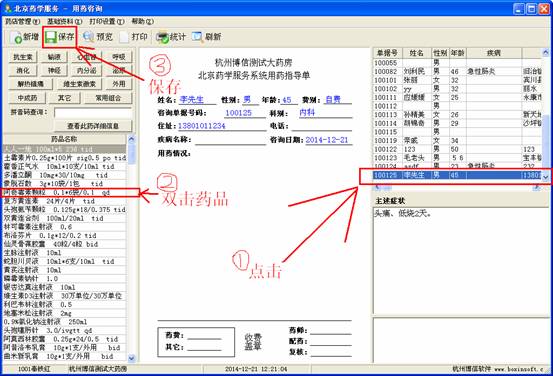The height and width of the screenshot is (376, 553).
Task: Open the 基础资料 menu
Action: point(65,22)
